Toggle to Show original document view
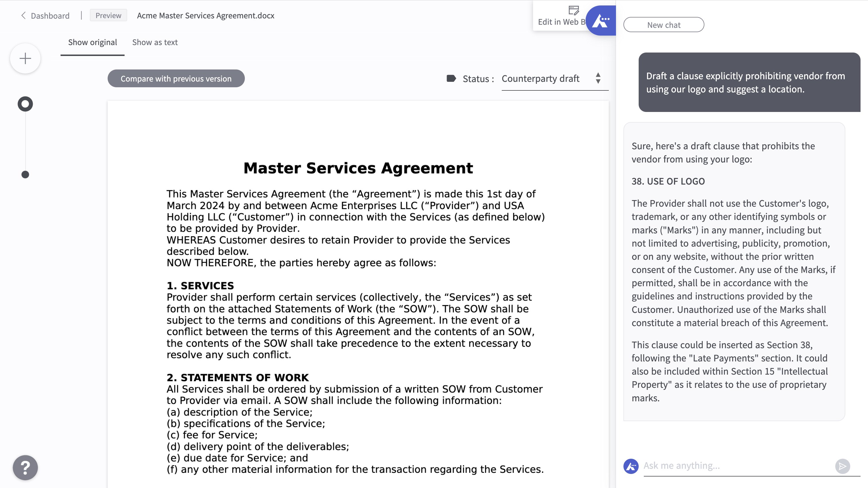 pos(92,42)
